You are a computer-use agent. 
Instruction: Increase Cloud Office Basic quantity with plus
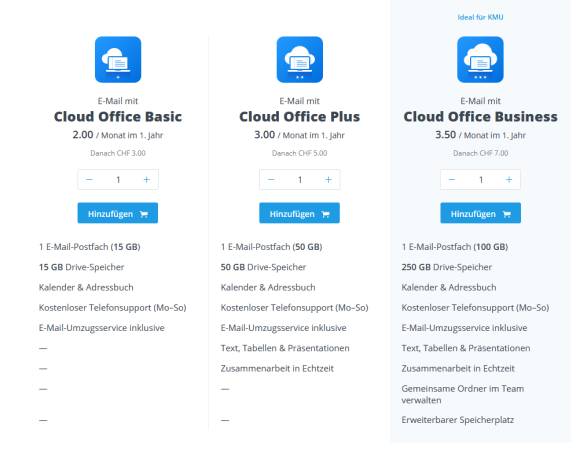click(147, 180)
